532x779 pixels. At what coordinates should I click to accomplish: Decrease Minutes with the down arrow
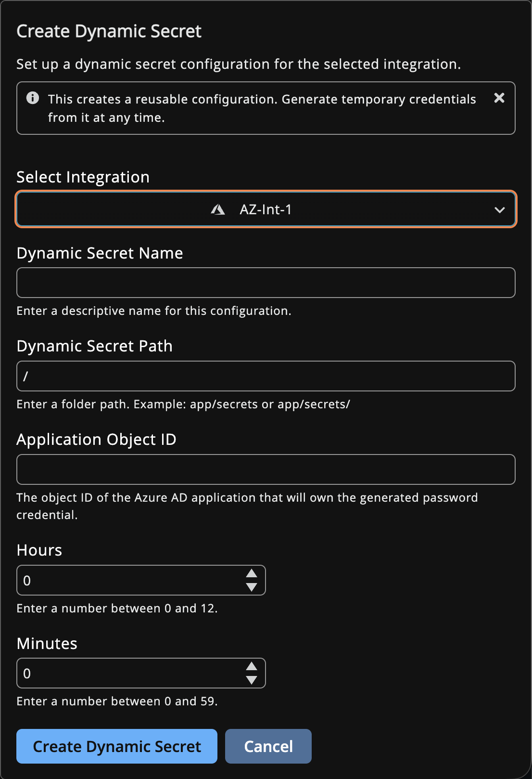point(252,680)
